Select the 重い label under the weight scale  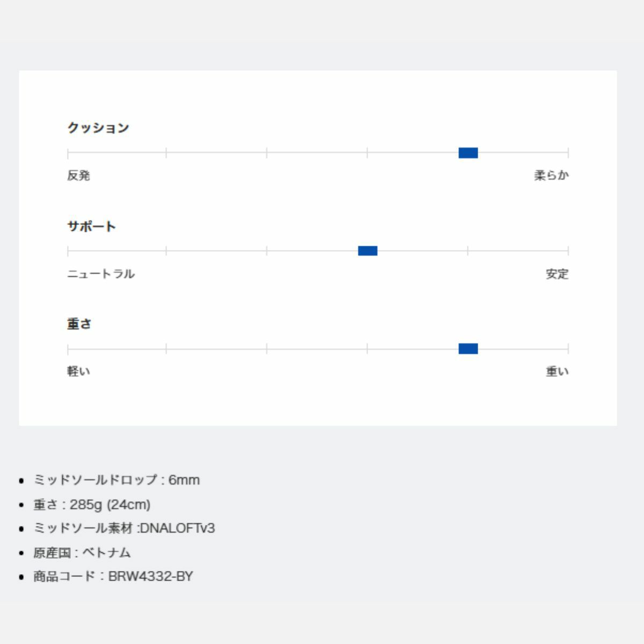pos(557,371)
